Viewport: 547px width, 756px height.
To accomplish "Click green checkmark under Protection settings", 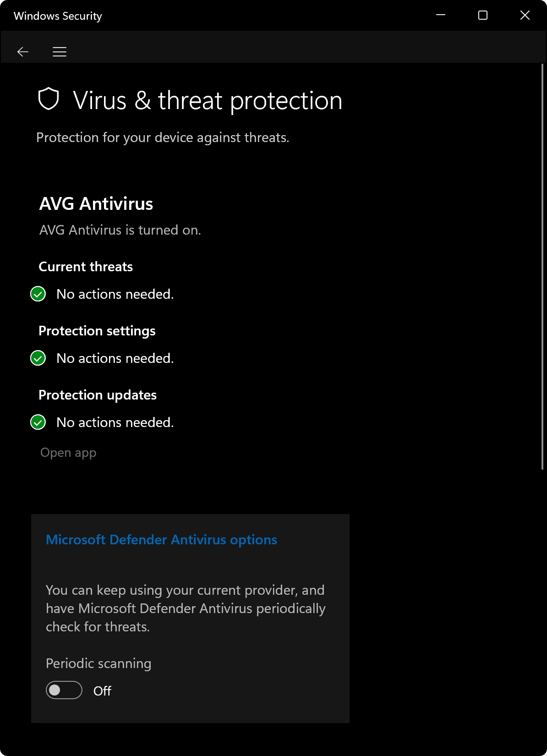I will tap(38, 358).
